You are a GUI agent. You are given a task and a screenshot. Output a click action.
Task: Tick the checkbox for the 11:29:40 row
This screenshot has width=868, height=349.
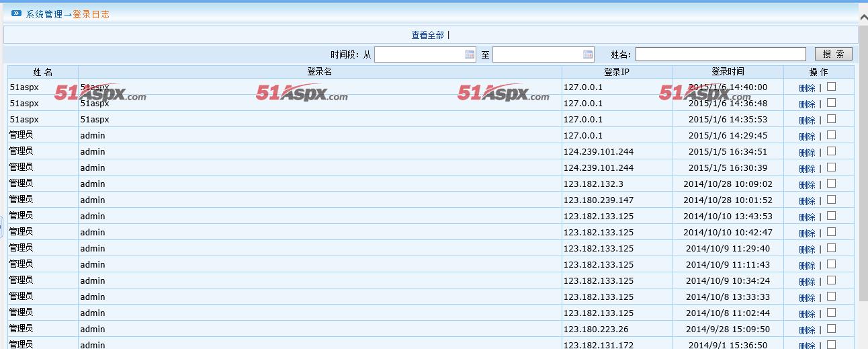click(x=831, y=248)
